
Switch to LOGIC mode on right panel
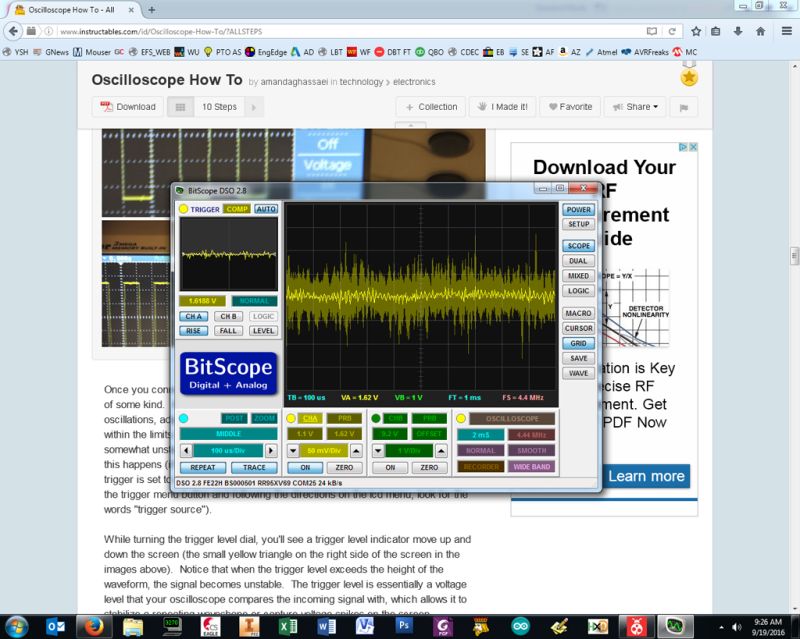(x=578, y=291)
